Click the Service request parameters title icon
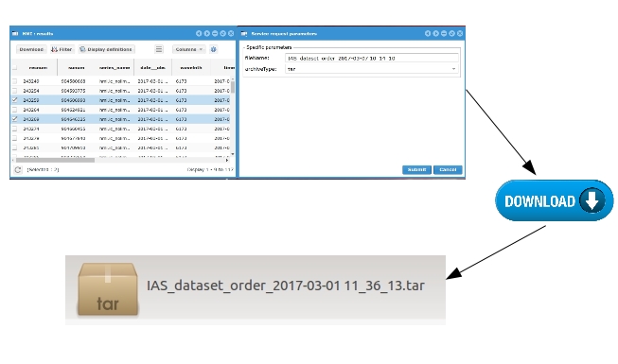This screenshot has height=364, width=618. [244, 33]
